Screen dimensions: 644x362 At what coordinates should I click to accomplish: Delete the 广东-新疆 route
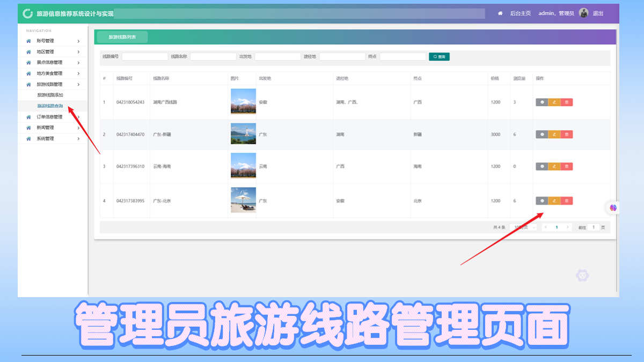coord(567,135)
